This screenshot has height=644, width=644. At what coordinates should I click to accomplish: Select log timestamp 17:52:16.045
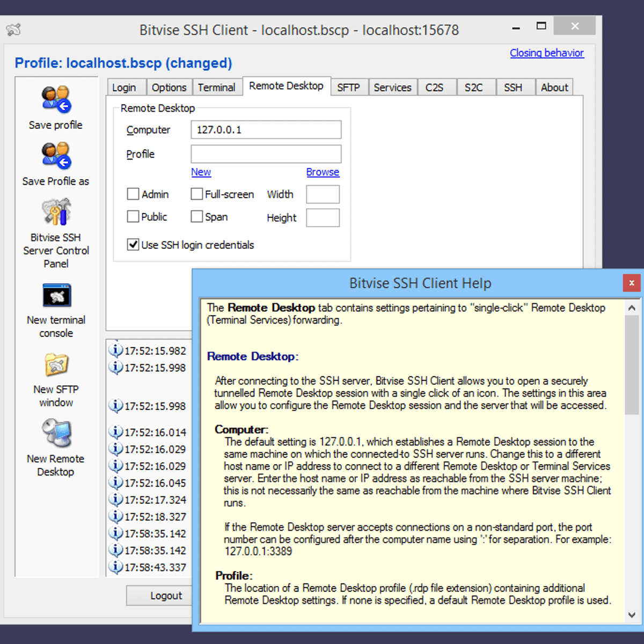click(x=155, y=483)
